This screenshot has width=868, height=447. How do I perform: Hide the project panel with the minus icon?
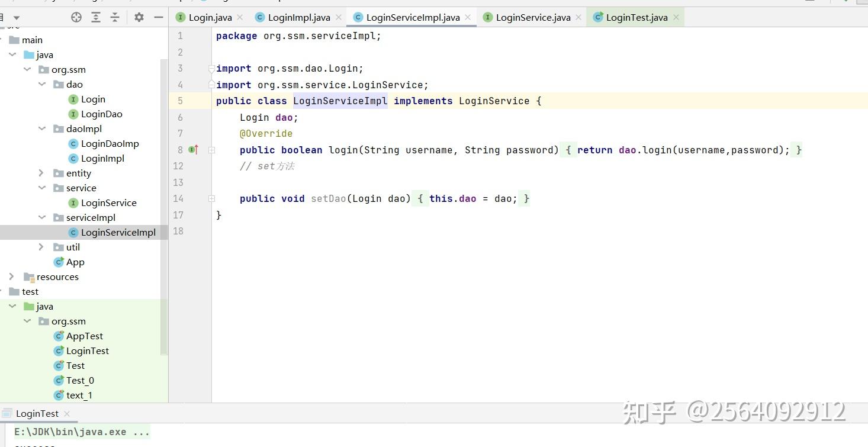click(x=158, y=18)
